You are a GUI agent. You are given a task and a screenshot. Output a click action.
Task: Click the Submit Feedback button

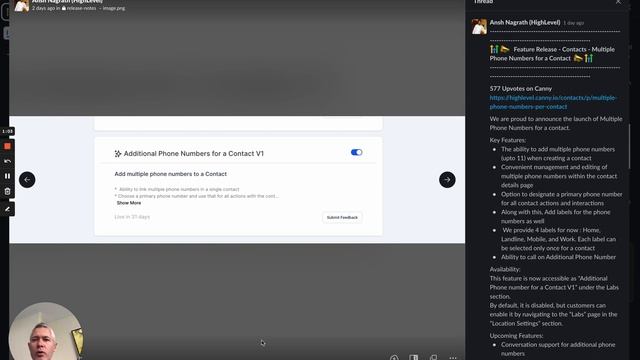342,218
